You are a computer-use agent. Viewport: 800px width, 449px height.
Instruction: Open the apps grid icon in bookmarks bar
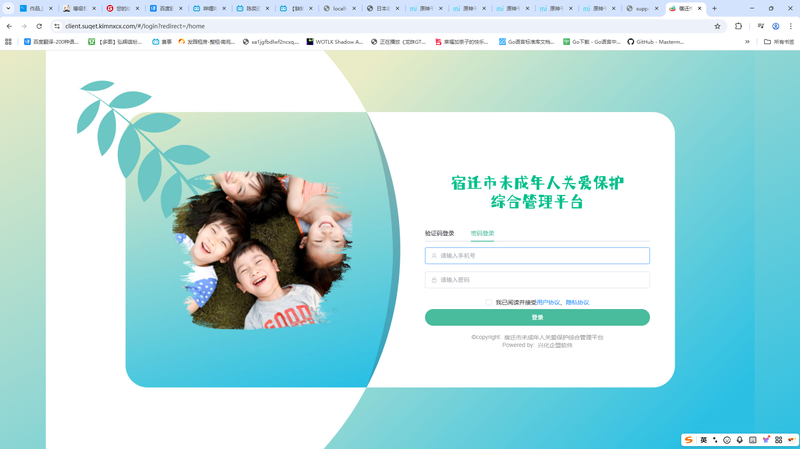8,42
